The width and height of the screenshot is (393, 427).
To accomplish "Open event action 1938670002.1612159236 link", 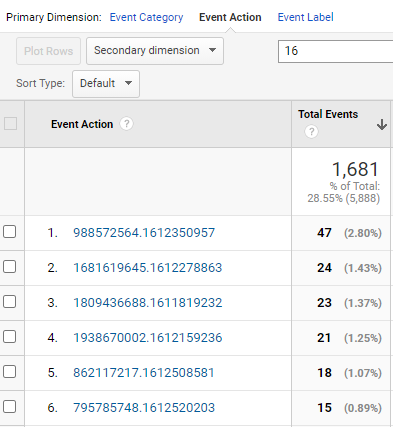I will tap(148, 338).
